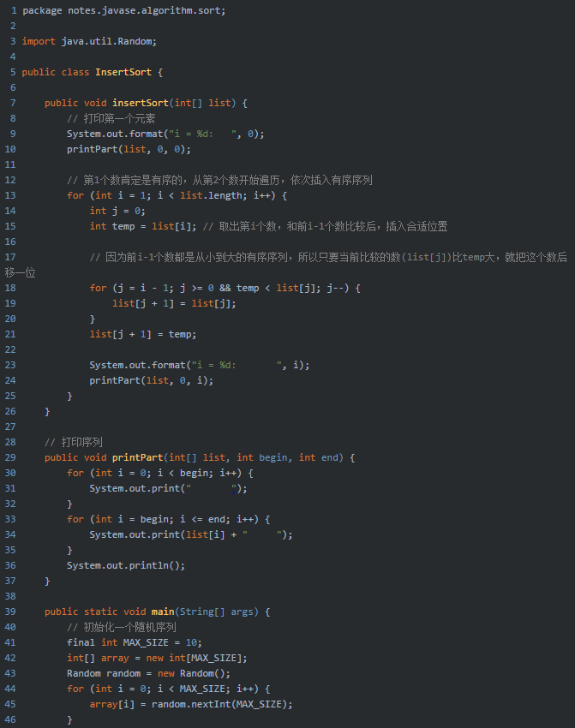Click the closing brace on line 46

coord(69,719)
